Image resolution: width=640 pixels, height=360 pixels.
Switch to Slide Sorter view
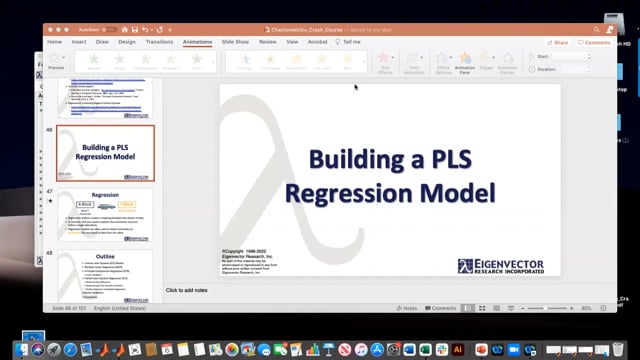point(482,308)
